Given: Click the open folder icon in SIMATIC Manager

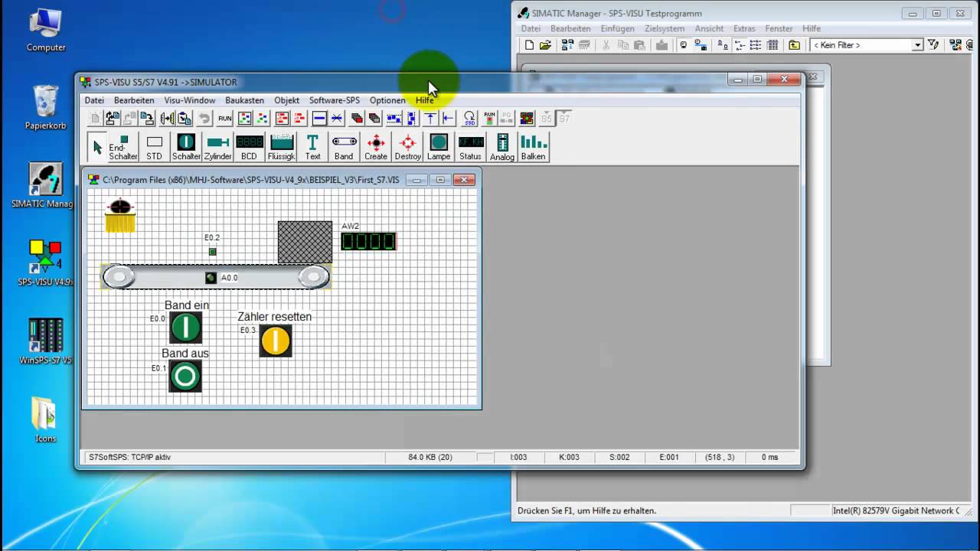Looking at the screenshot, I should click(545, 45).
